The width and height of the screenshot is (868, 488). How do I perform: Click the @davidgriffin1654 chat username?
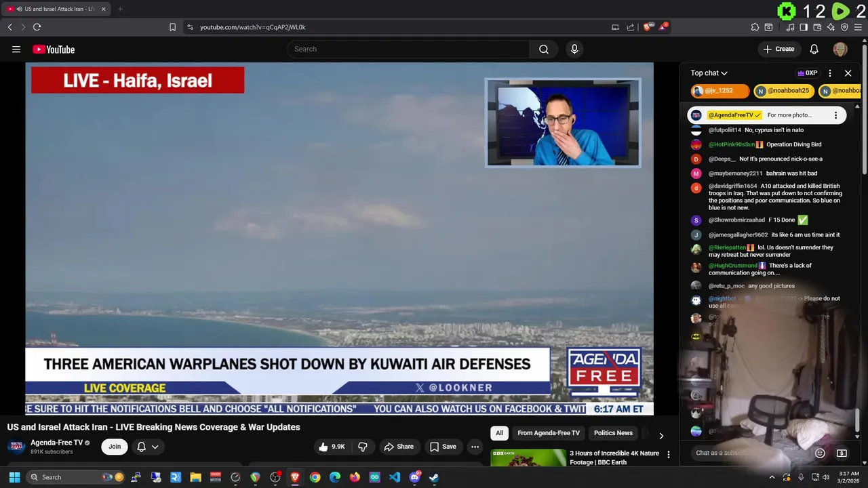click(733, 186)
